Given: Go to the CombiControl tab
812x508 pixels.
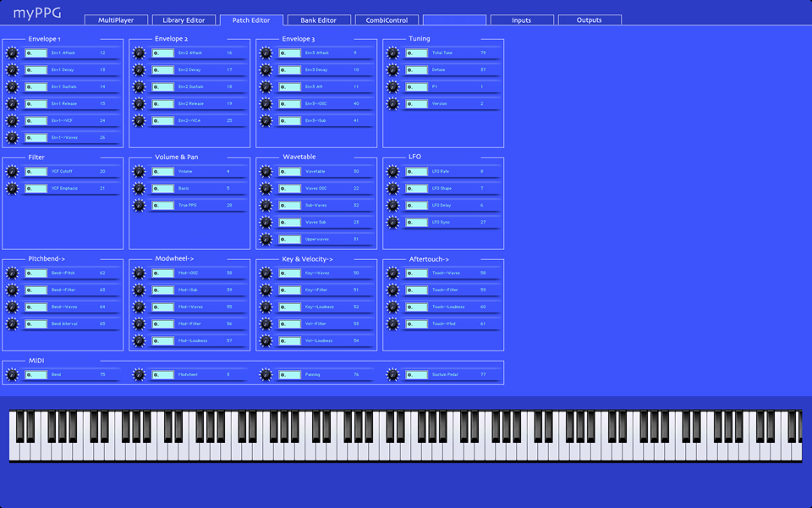Looking at the screenshot, I should coord(387,20).
